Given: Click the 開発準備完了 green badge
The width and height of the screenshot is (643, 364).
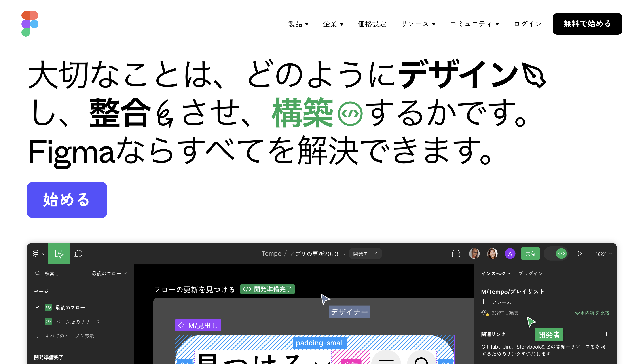Looking at the screenshot, I should [x=267, y=289].
